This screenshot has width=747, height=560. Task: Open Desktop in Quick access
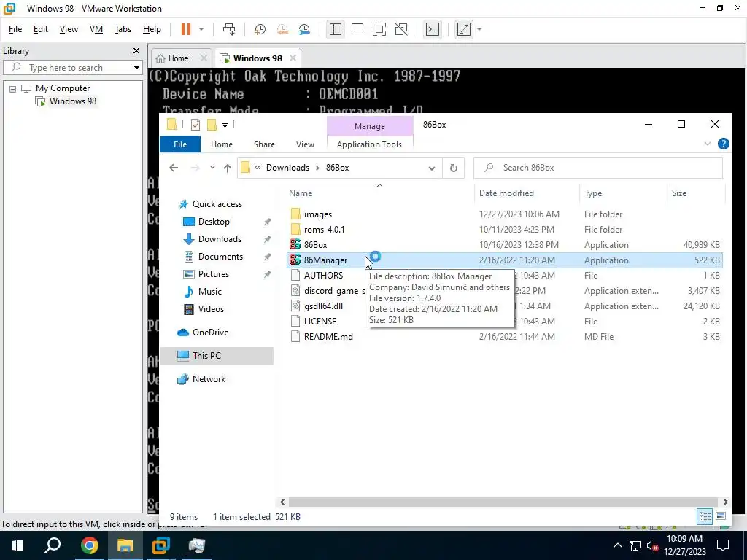click(x=214, y=222)
